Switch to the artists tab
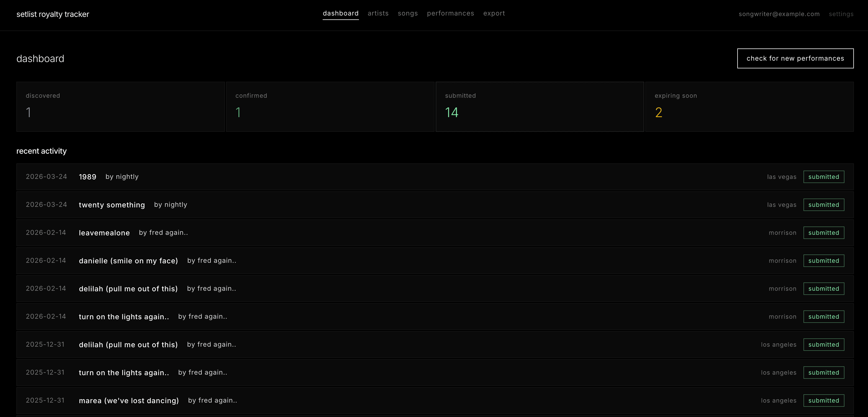The image size is (868, 417). coord(378,14)
